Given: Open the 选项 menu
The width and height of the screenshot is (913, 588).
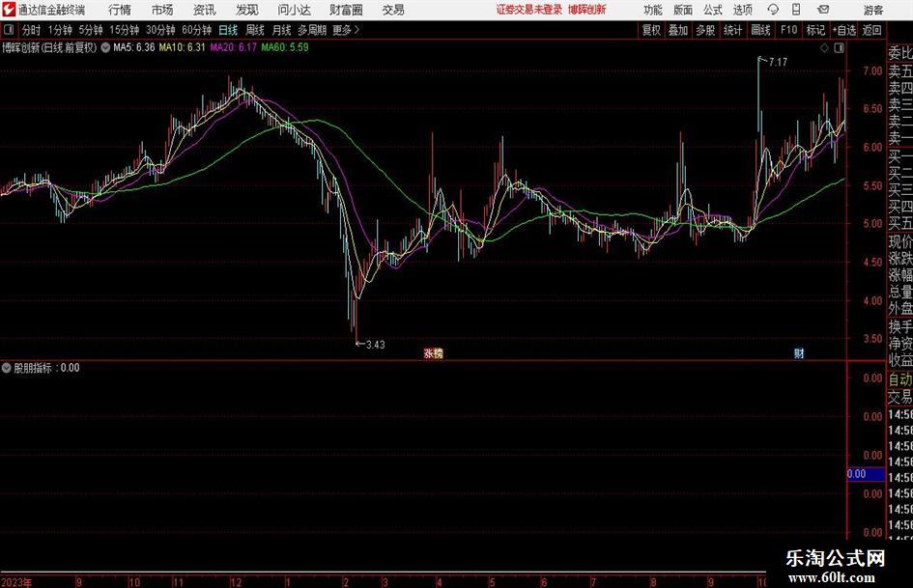Looking at the screenshot, I should (x=743, y=10).
